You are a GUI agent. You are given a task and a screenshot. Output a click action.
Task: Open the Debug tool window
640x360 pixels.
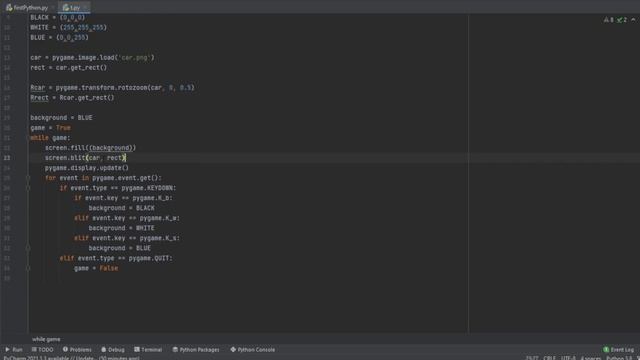[x=113, y=350]
